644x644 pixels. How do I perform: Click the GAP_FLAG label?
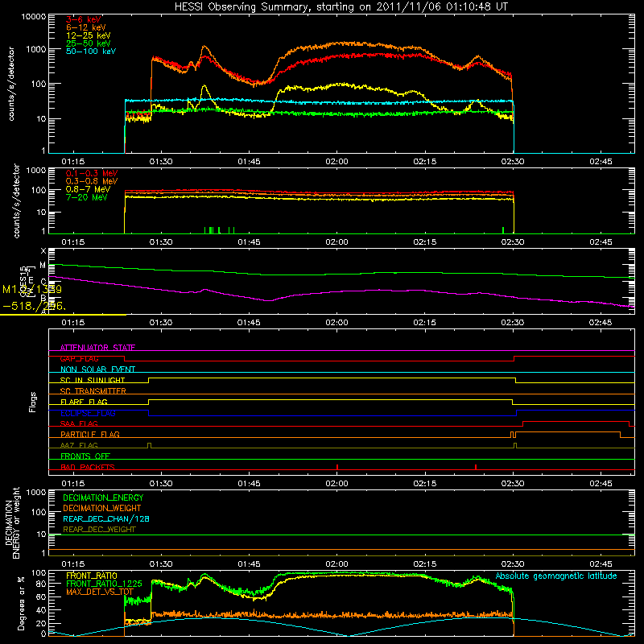tap(80, 358)
